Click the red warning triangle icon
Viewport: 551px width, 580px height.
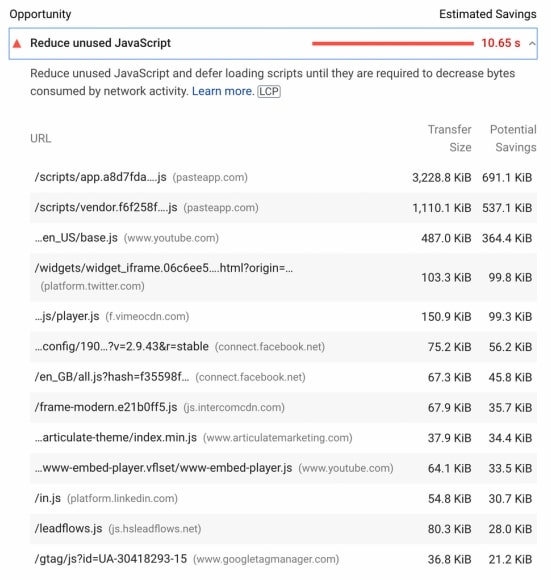(x=17, y=44)
